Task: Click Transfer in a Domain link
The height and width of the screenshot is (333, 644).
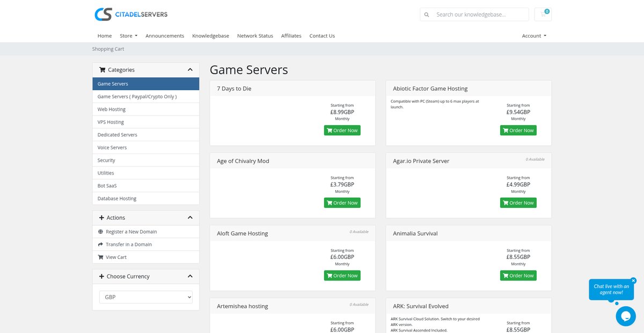Action: 129,244
